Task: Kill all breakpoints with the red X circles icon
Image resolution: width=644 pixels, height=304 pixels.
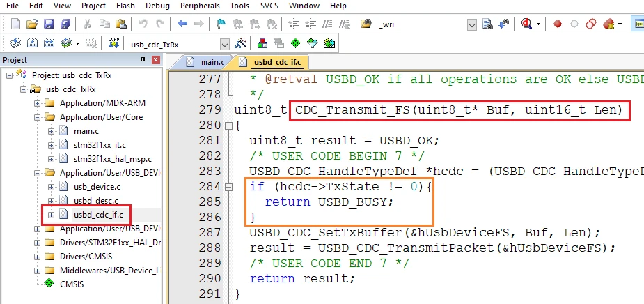Action: tap(608, 24)
